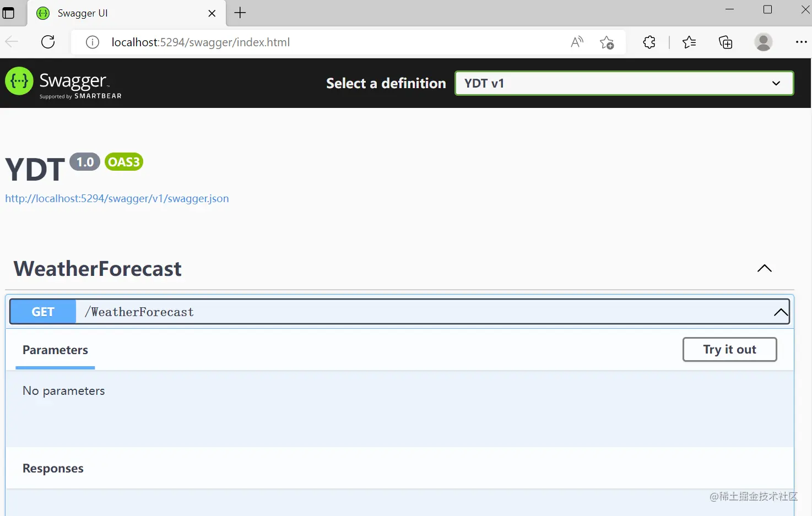Click the Parameters tab heading
The image size is (812, 516).
[x=55, y=350]
